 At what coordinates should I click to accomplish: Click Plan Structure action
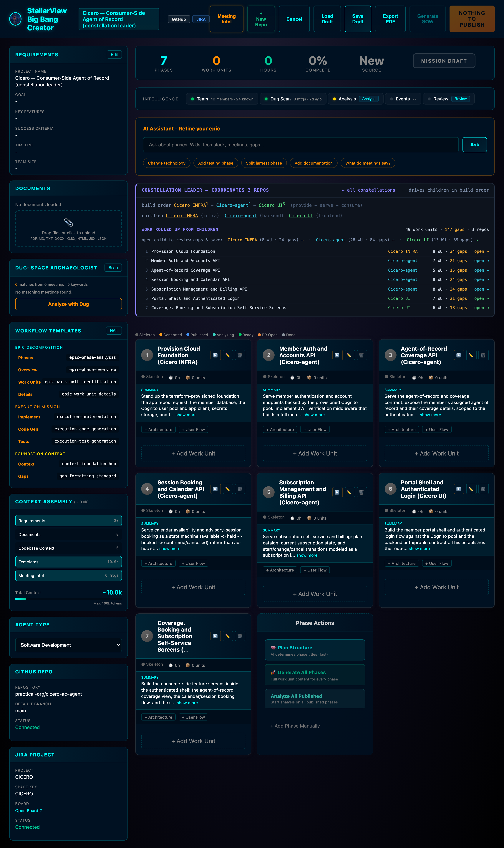[x=315, y=650]
